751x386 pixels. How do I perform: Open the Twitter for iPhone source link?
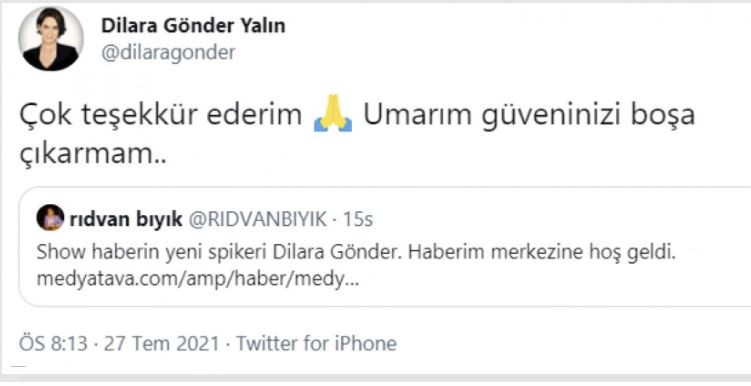(317, 344)
